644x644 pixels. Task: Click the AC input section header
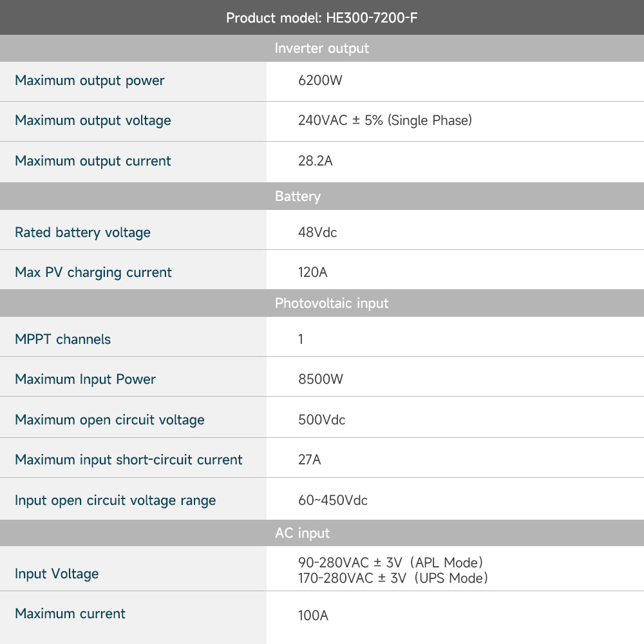(303, 533)
